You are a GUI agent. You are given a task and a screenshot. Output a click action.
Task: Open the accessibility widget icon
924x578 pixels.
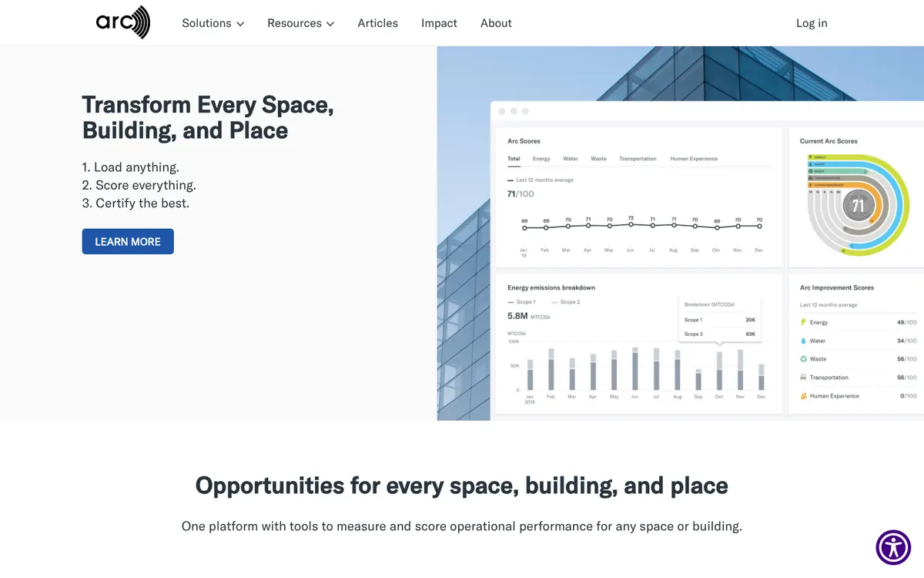click(x=893, y=548)
